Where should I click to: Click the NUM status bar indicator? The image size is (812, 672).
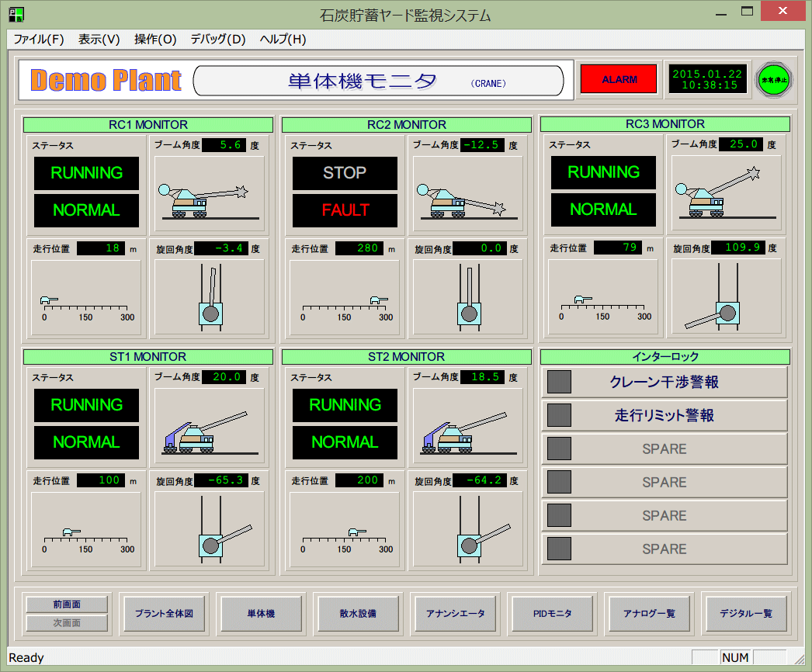(735, 657)
